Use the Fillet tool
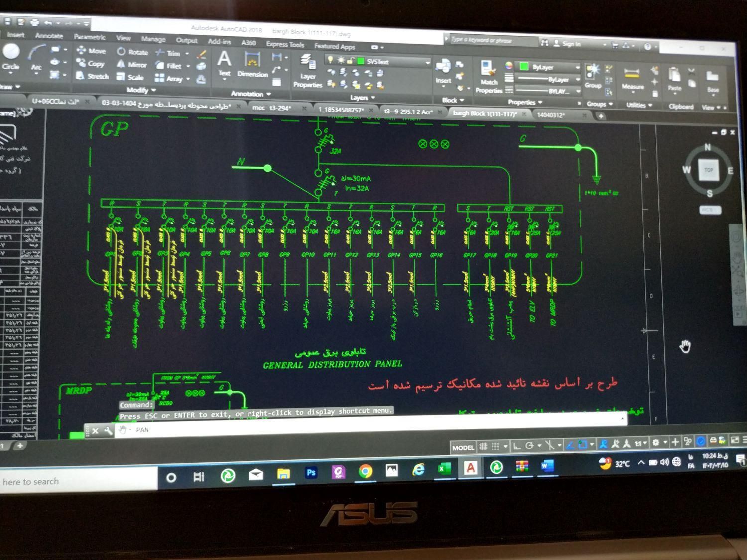This screenshot has height=560, width=747. pyautogui.click(x=169, y=65)
